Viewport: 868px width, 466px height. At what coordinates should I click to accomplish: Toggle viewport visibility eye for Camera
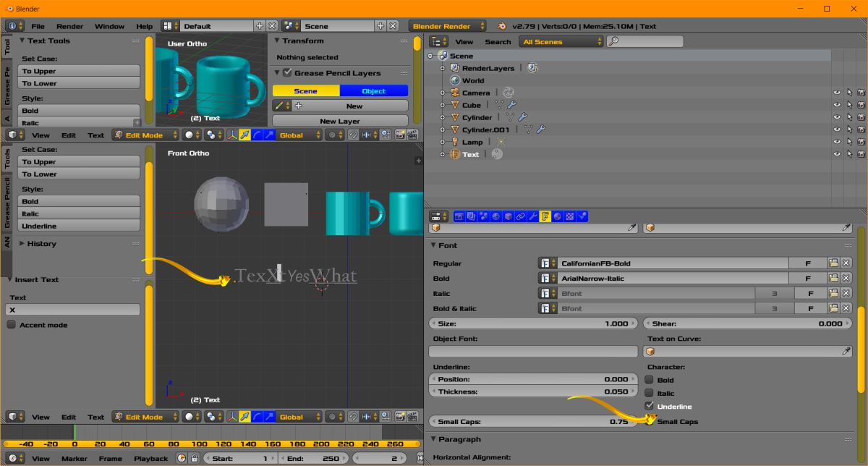click(837, 93)
